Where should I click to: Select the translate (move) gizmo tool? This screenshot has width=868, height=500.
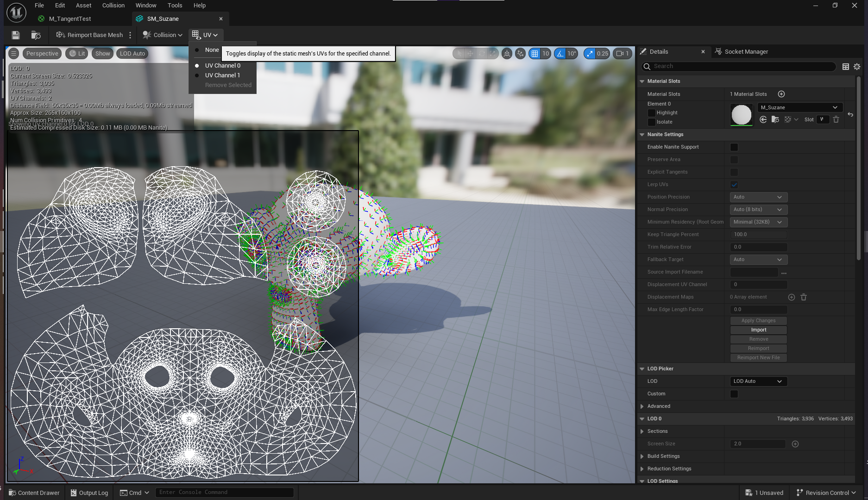pyautogui.click(x=470, y=54)
